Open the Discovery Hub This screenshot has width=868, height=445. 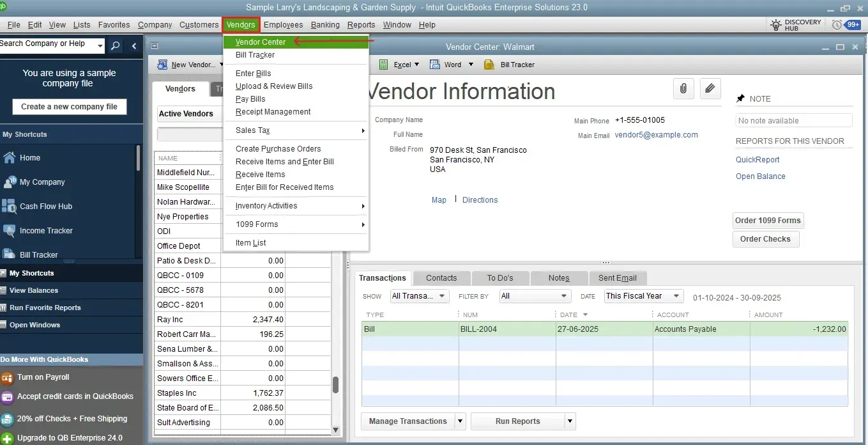point(795,24)
